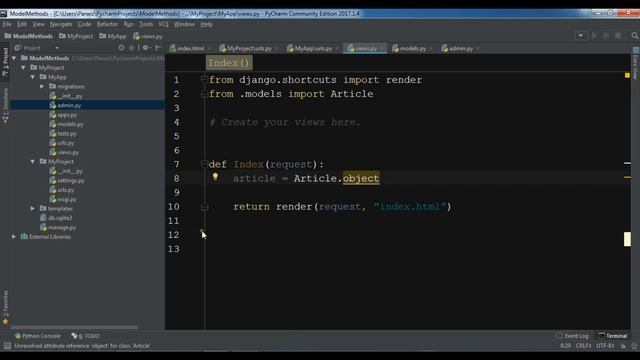Image resolution: width=640 pixels, height=360 pixels.
Task: Toggle the Favorites side tool button
Action: coord(5,307)
